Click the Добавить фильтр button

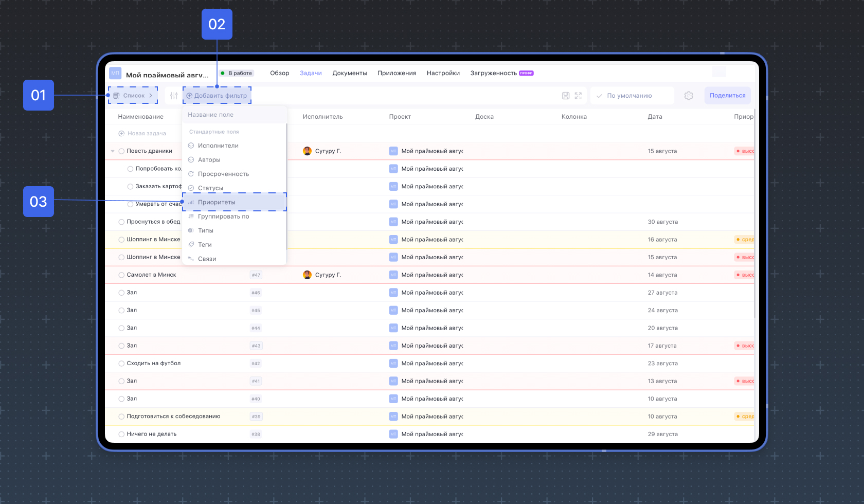pyautogui.click(x=217, y=96)
